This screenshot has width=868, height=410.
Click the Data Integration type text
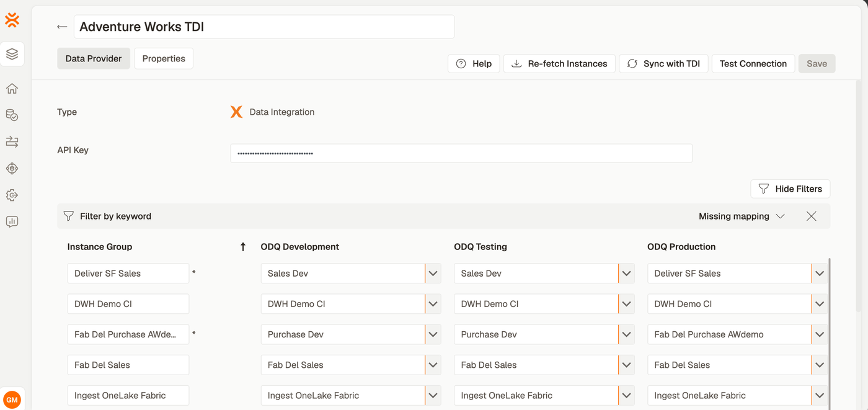pos(282,112)
